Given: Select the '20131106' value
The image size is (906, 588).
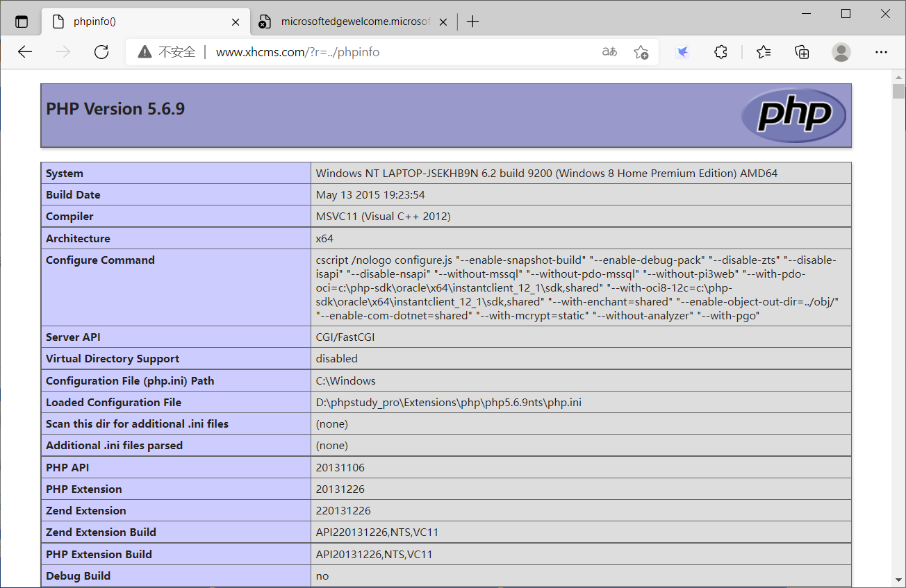Looking at the screenshot, I should (x=340, y=467).
